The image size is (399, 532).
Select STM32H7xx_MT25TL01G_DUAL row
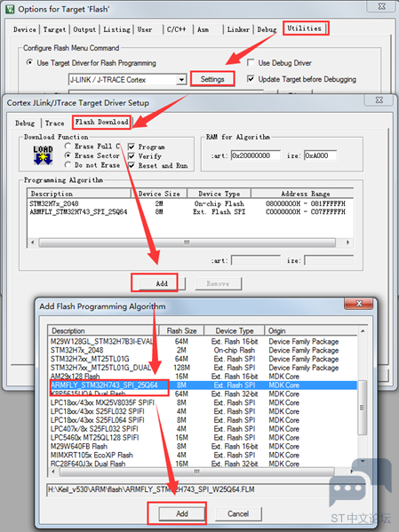[203, 368]
